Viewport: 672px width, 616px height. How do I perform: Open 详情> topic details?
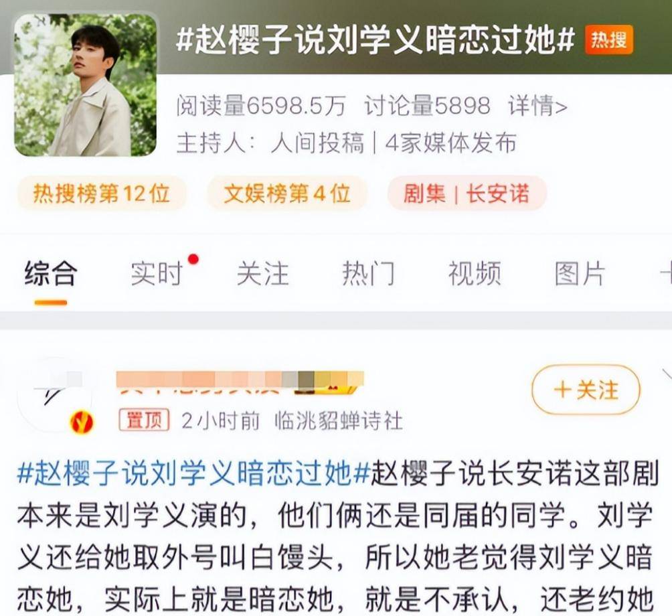point(538,106)
